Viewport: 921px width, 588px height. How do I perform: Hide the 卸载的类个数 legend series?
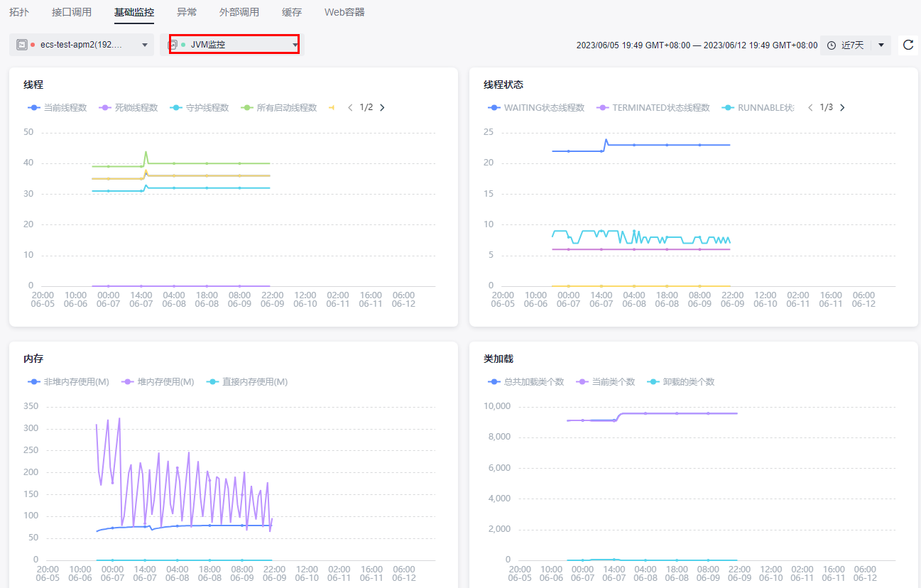pyautogui.click(x=681, y=382)
